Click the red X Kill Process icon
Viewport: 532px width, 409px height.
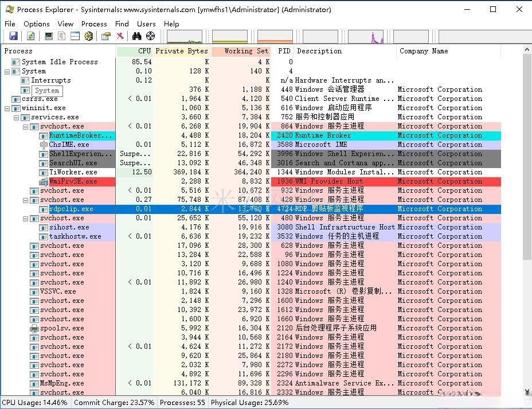pos(120,36)
